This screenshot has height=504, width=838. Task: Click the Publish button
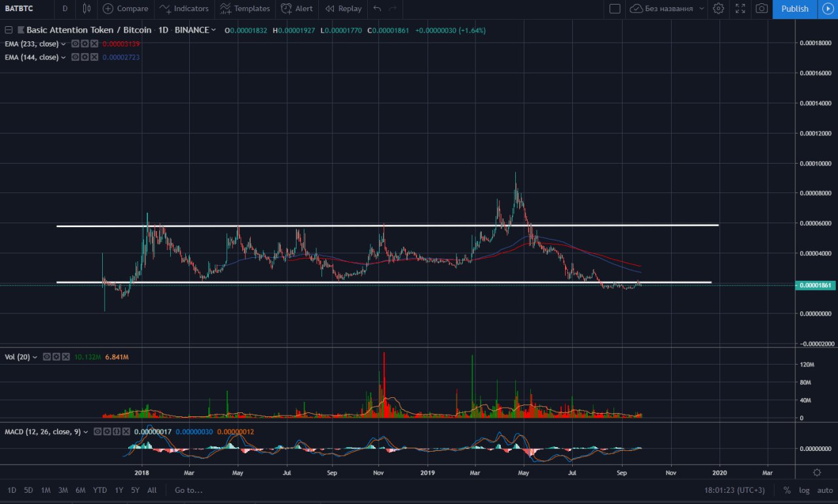(795, 9)
